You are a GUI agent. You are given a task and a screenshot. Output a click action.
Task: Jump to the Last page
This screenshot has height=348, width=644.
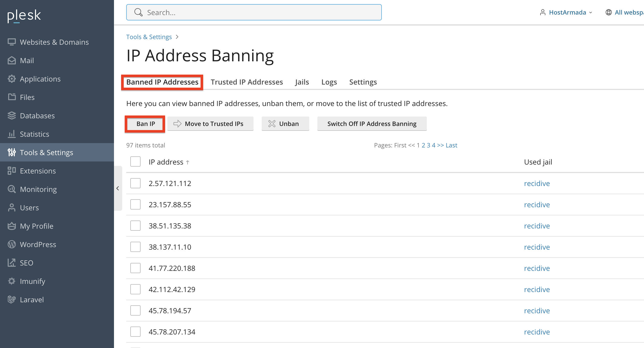[451, 145]
